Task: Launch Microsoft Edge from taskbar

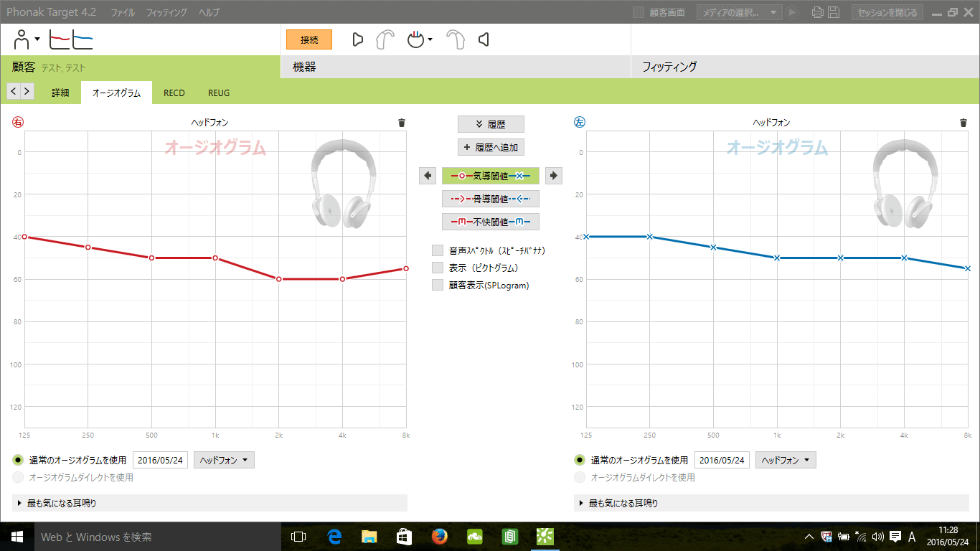Action: pos(334,537)
